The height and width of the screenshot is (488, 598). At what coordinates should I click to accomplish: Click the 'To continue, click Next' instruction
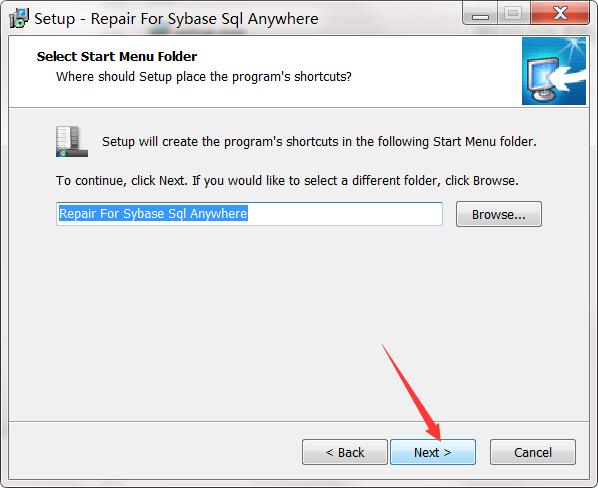pyautogui.click(x=287, y=180)
